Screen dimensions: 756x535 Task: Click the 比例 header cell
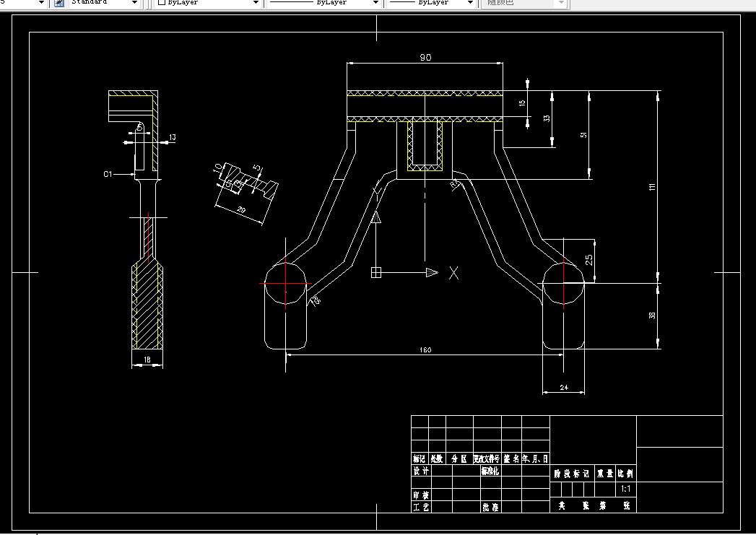click(626, 474)
